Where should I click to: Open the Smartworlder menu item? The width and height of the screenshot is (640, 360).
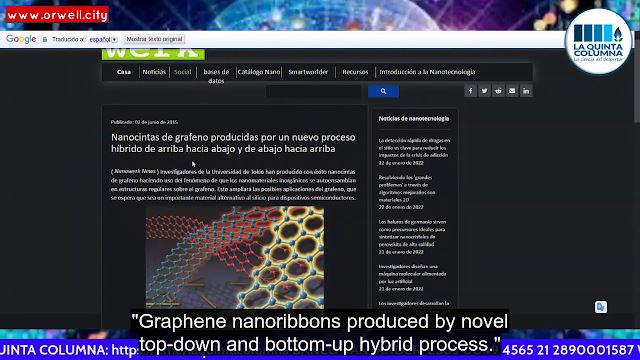308,72
